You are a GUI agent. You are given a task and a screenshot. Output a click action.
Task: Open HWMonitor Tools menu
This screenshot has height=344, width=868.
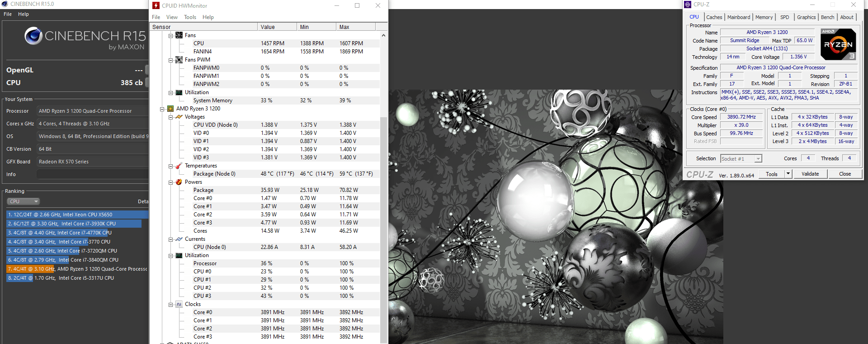click(x=190, y=17)
